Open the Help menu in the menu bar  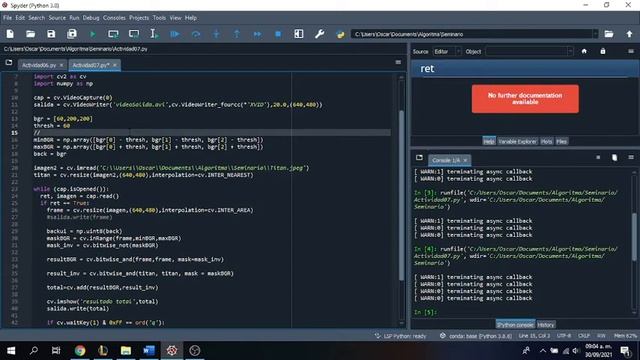click(x=191, y=18)
